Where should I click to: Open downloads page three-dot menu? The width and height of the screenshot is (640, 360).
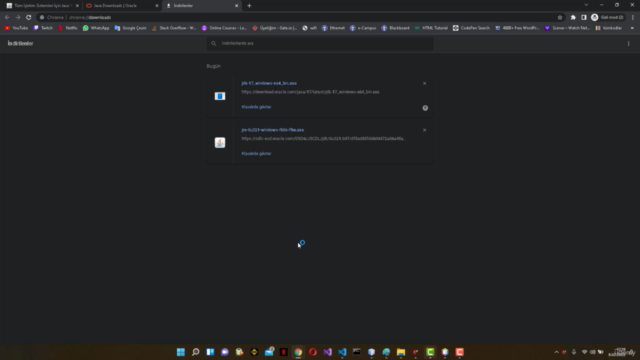629,43
